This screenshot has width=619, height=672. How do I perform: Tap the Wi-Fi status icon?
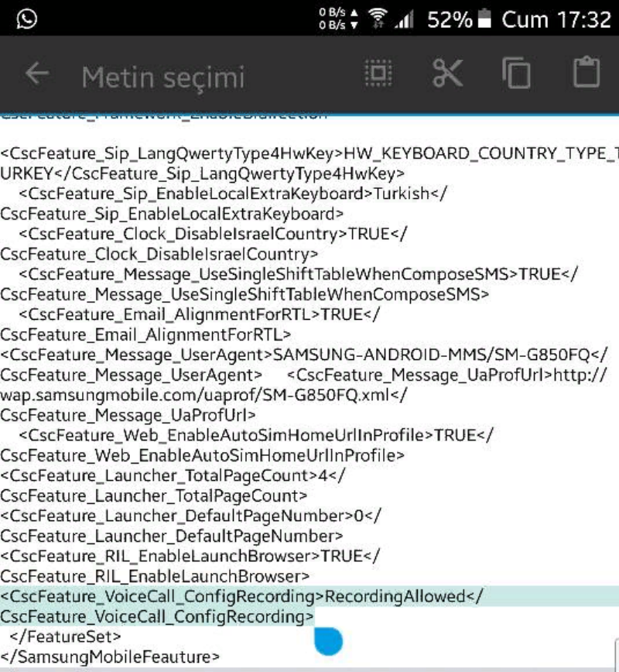(378, 19)
